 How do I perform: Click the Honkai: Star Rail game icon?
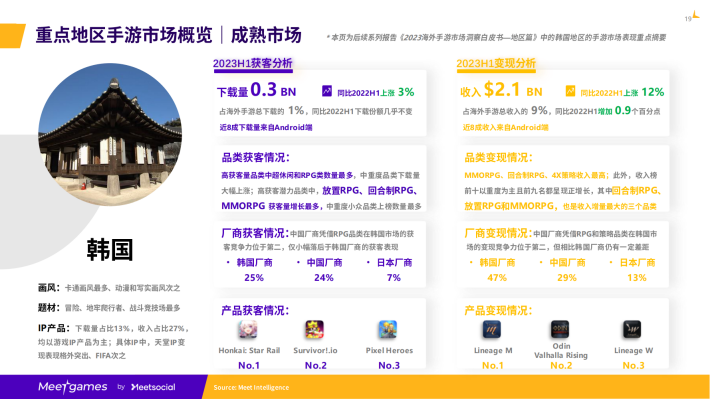pyautogui.click(x=248, y=329)
